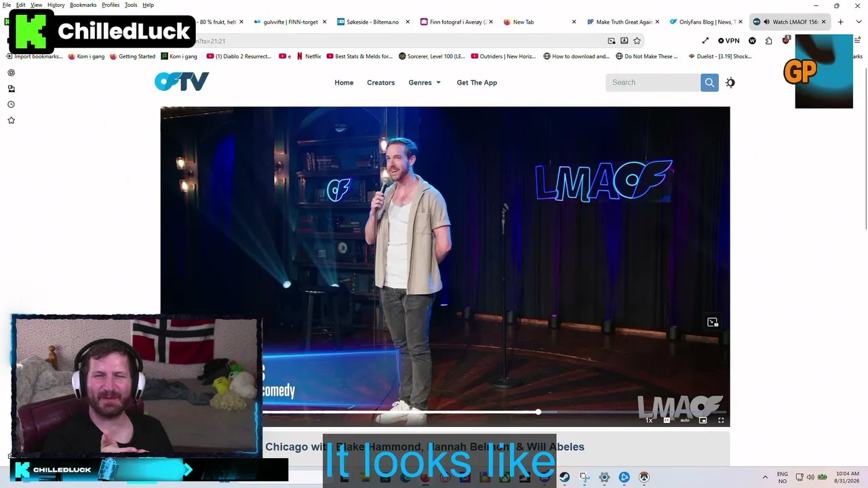Open the Import bookmarks bookmark
The height and width of the screenshot is (488, 868).
[35, 56]
